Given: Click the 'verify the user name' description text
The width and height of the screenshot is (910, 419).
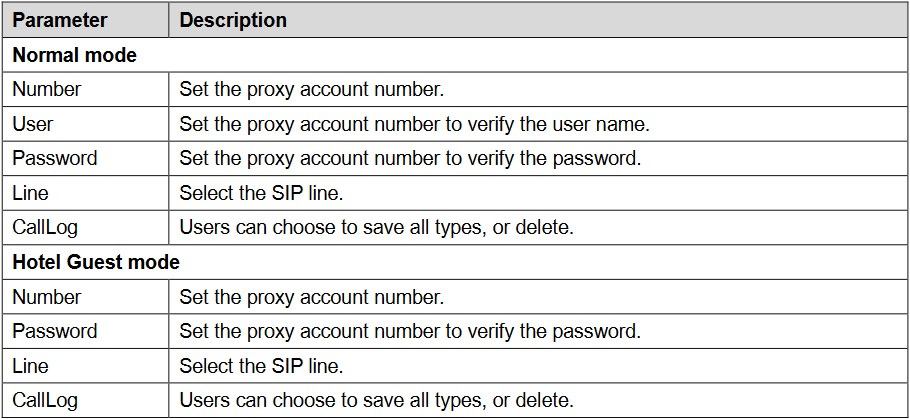Looking at the screenshot, I should 414,124.
